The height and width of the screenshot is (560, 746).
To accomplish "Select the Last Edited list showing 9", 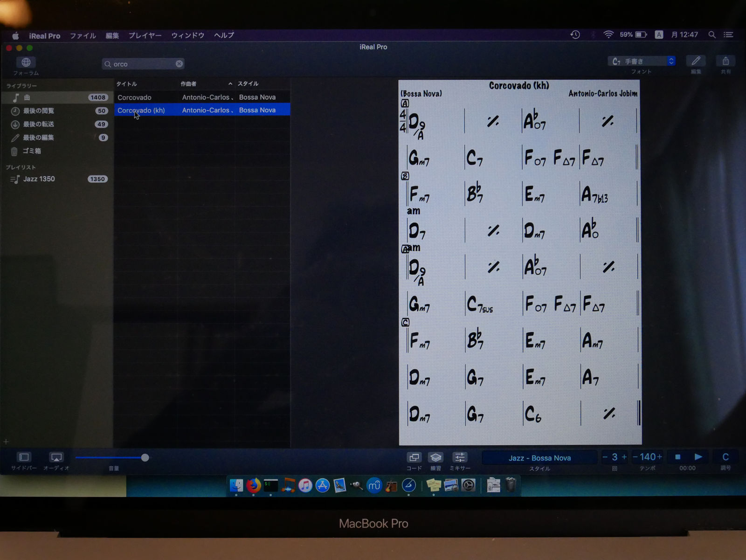I will 57,138.
